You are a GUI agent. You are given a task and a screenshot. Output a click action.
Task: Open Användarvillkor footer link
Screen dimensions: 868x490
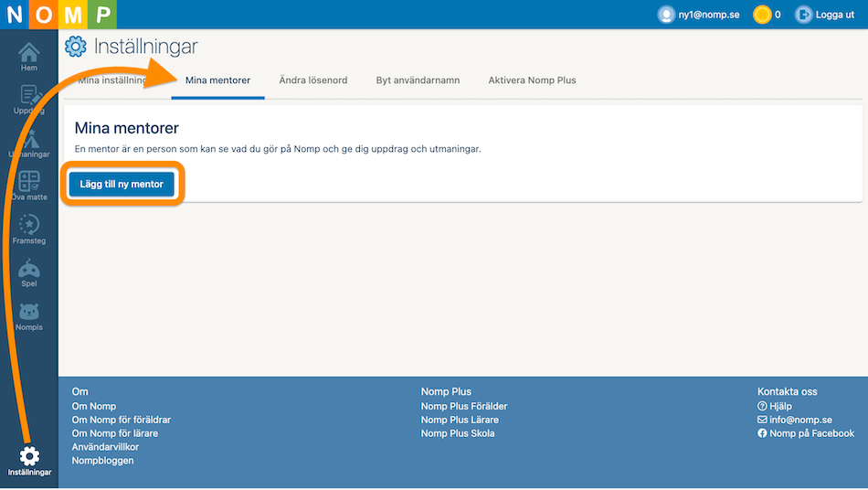pyautogui.click(x=105, y=447)
